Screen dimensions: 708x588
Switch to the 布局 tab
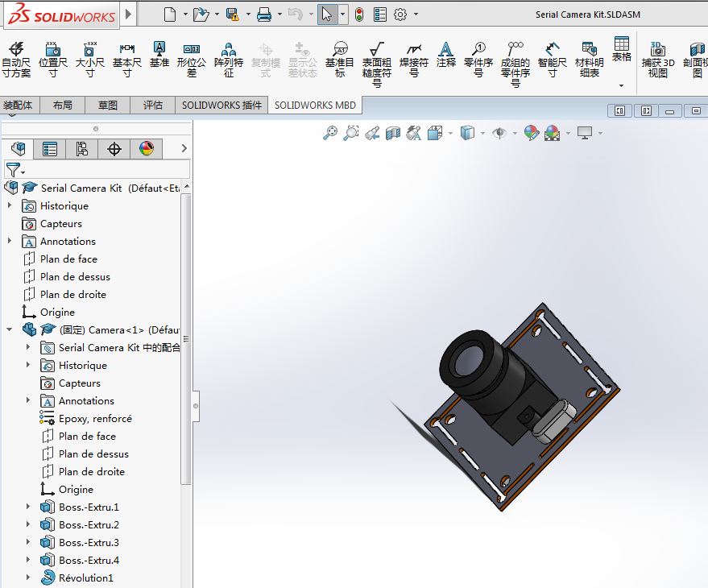coord(62,106)
